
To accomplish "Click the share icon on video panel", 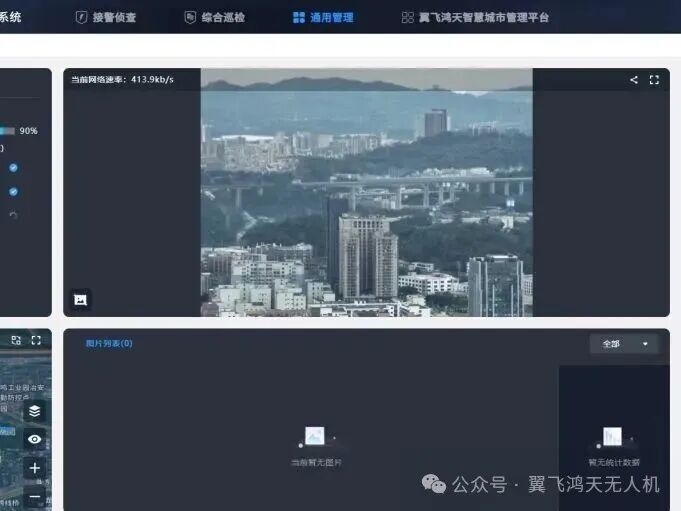I will [634, 80].
